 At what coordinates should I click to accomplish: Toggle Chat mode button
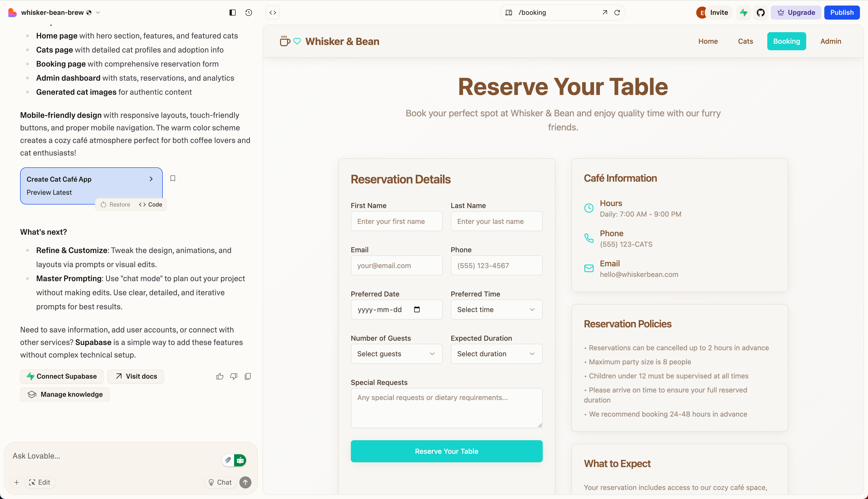coord(220,482)
